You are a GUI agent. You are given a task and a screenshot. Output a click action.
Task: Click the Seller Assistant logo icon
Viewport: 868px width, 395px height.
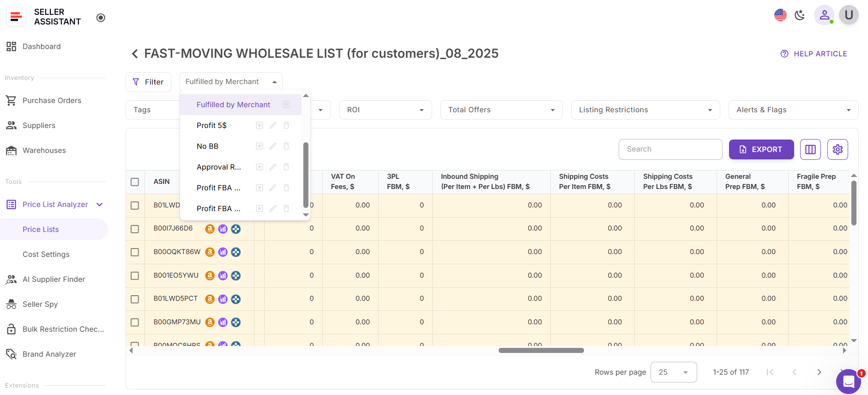coord(16,17)
